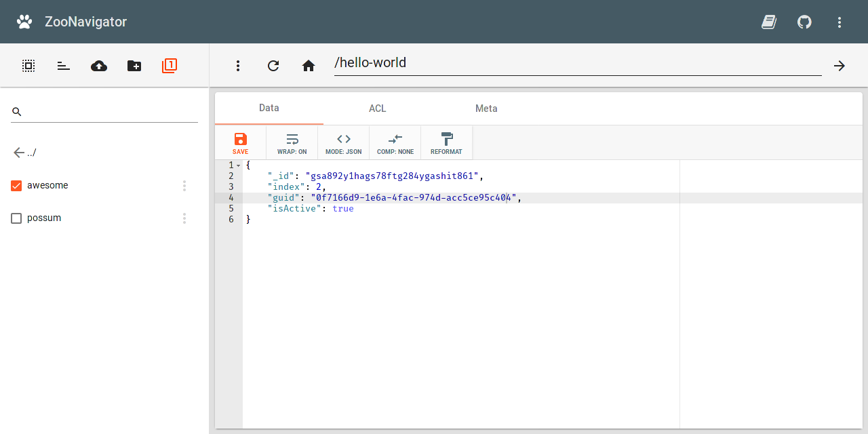Open the awesome node's three-dot menu
The width and height of the screenshot is (868, 434).
[x=184, y=186]
